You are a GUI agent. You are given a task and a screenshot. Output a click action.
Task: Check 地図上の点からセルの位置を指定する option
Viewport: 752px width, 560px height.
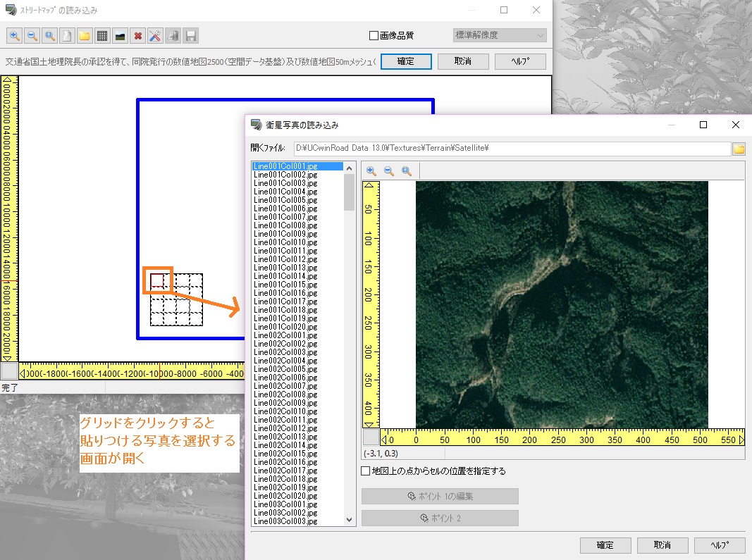click(365, 471)
